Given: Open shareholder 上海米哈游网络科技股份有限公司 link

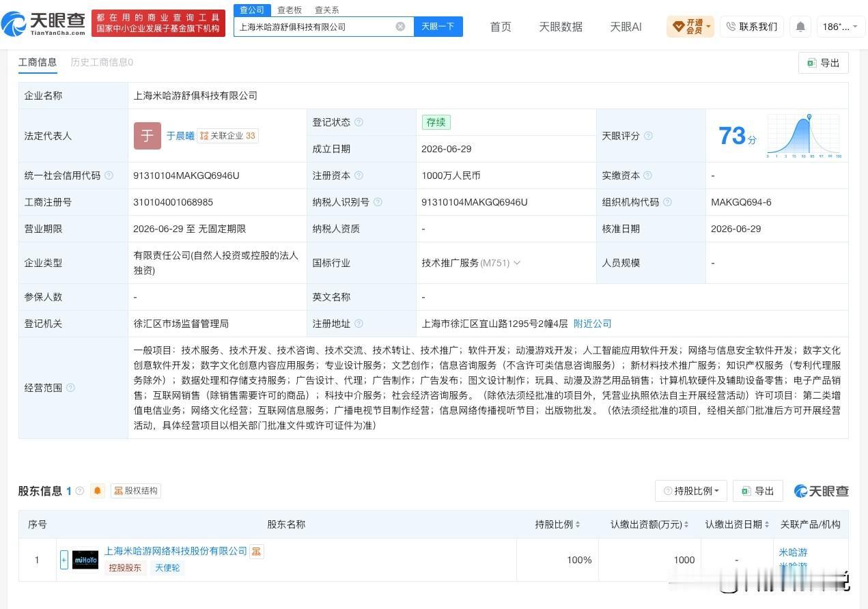Looking at the screenshot, I should click(176, 551).
